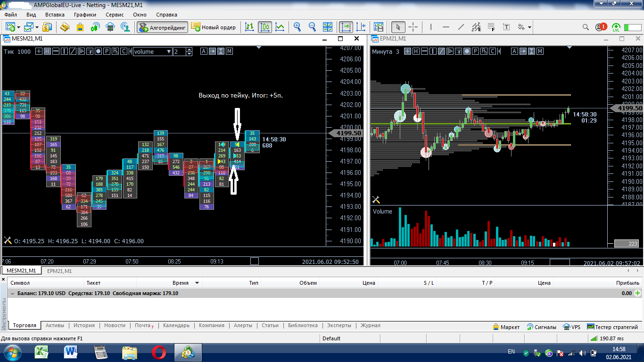The image size is (644, 362).
Task: Open Opera browser from the taskbar
Action: point(159,352)
